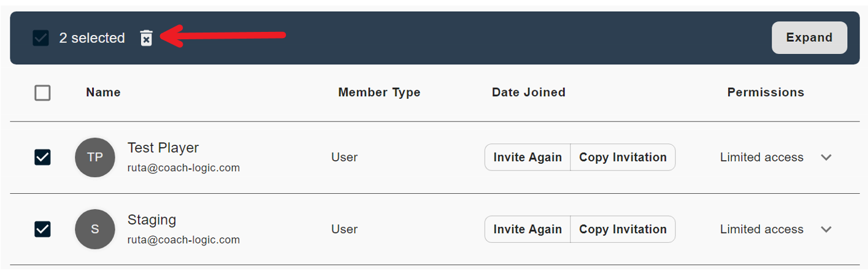868x273 pixels.
Task: Click the Expand button
Action: point(809,38)
